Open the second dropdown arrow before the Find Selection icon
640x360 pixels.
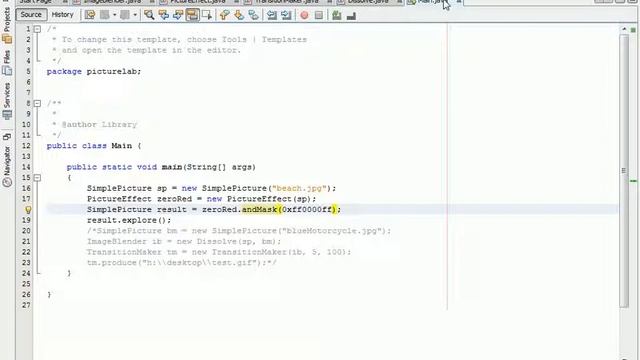(135, 15)
